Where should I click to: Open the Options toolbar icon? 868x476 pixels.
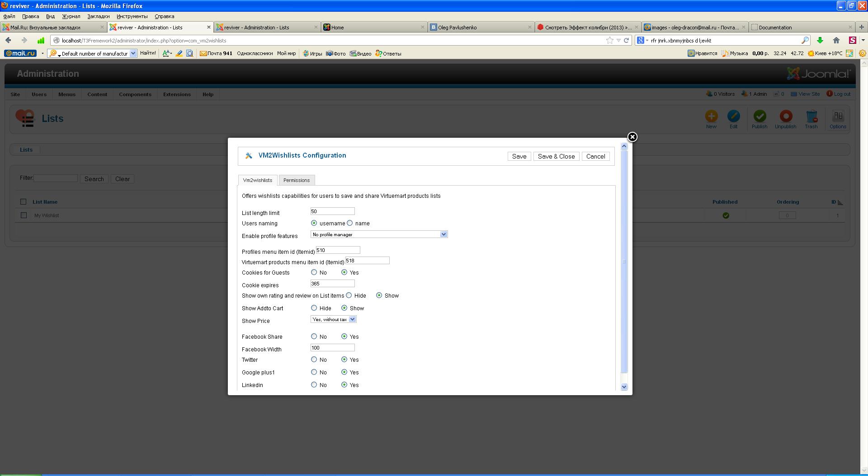tap(838, 117)
